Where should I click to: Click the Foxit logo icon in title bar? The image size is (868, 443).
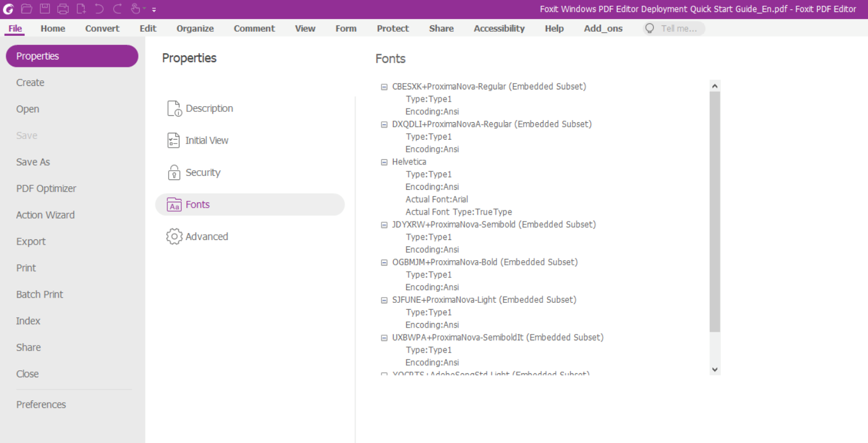point(8,9)
